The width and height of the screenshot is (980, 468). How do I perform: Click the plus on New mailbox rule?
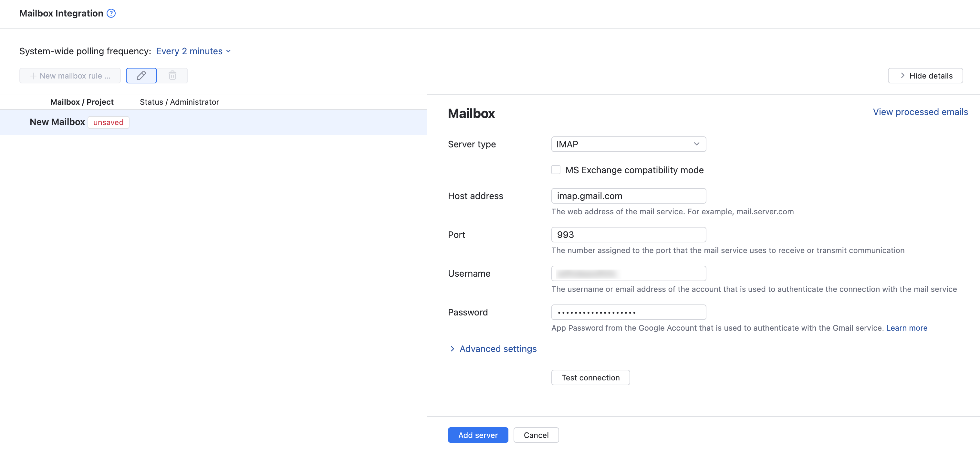point(34,75)
